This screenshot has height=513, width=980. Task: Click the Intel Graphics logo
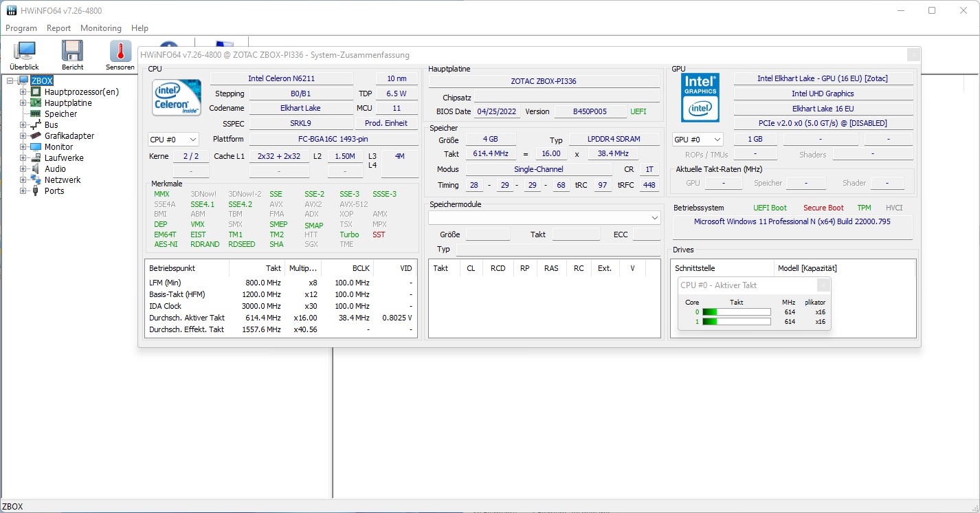pos(700,98)
